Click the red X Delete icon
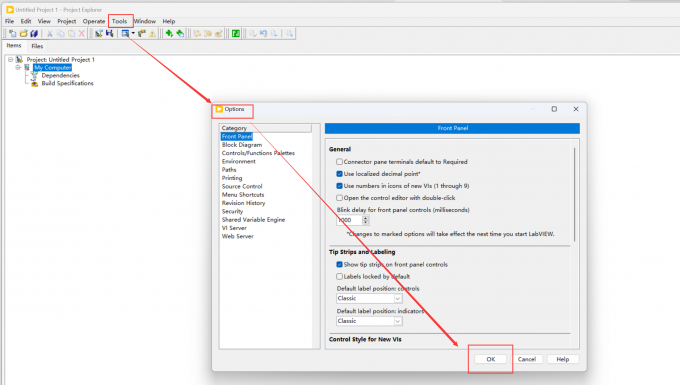Screen dimensions: 680x385 [82, 33]
